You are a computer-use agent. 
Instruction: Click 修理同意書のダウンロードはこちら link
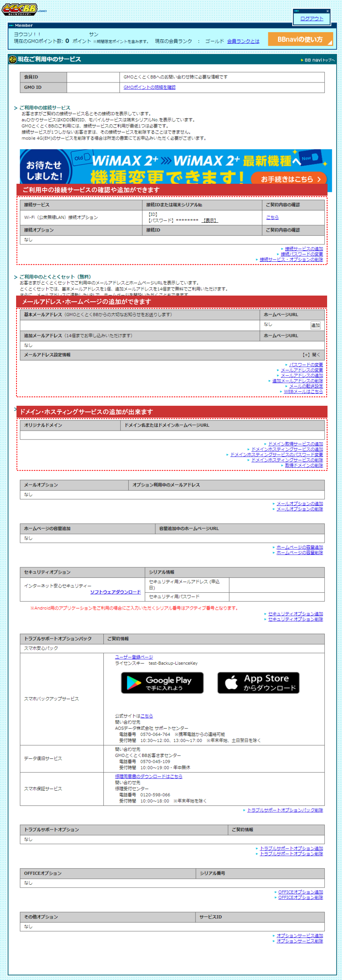pos(148,777)
